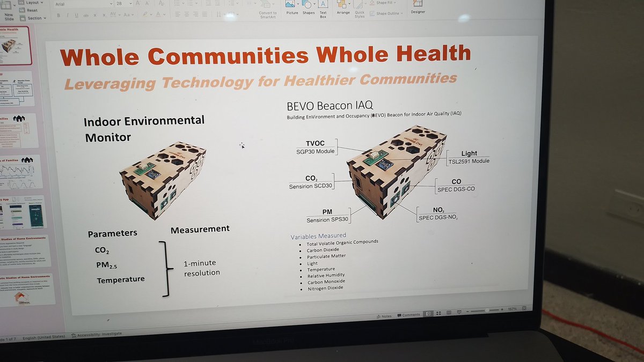Select the first slide thumbnail
Viewport: 644px width, 362px height.
click(x=16, y=46)
